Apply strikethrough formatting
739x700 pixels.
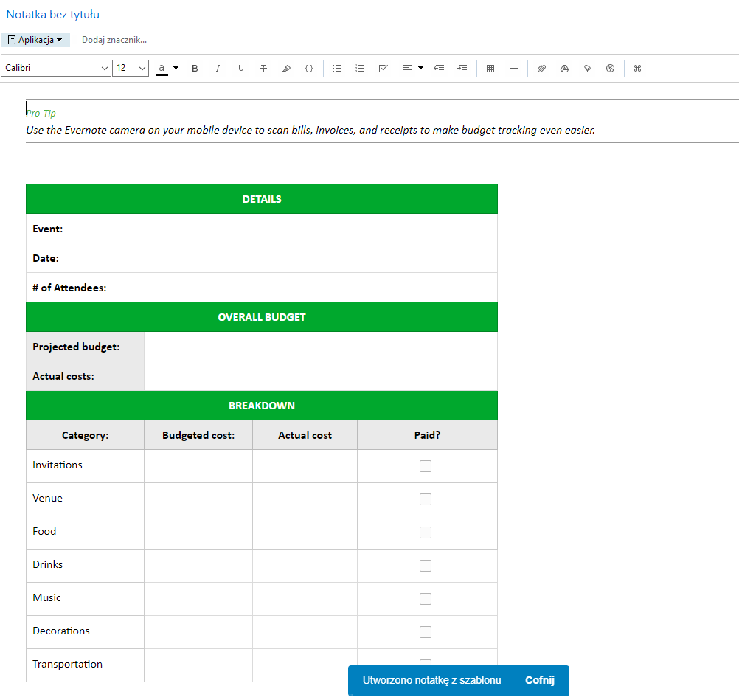pyautogui.click(x=263, y=69)
